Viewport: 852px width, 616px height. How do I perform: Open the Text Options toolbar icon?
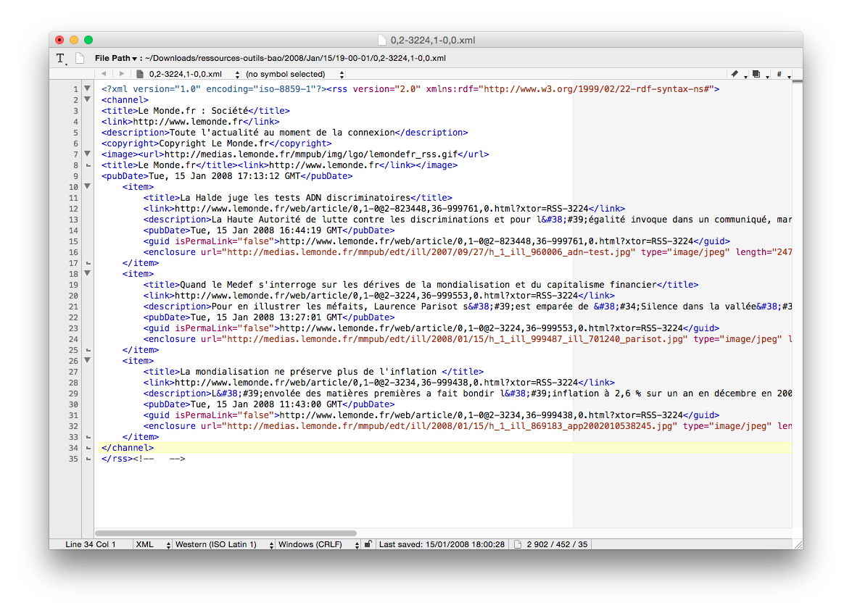tap(61, 58)
